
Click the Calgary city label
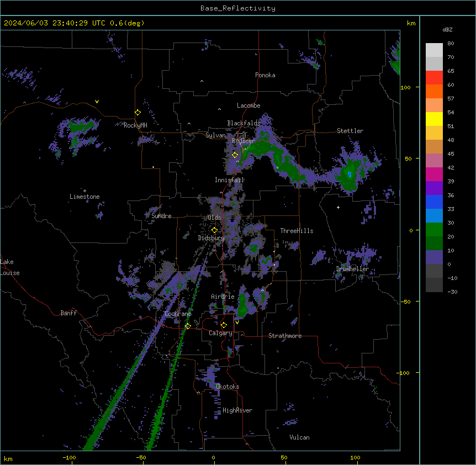coord(220,333)
